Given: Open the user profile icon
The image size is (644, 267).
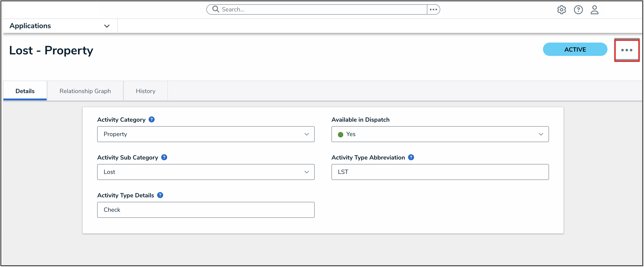Looking at the screenshot, I should click(594, 10).
